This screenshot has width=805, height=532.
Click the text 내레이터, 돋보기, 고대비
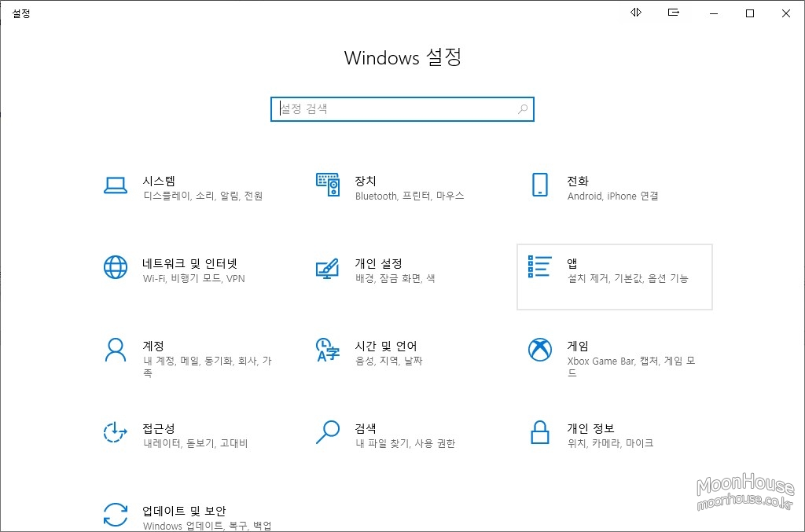click(x=196, y=442)
